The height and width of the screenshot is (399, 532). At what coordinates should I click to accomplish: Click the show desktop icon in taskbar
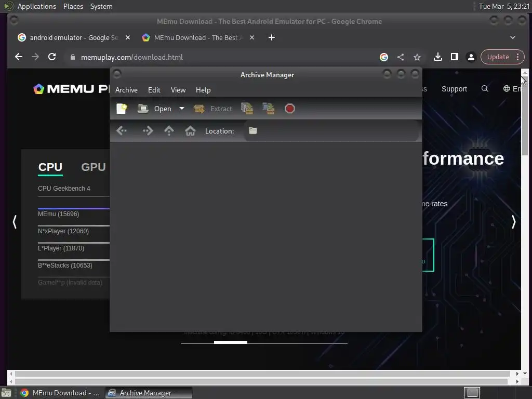point(6,393)
